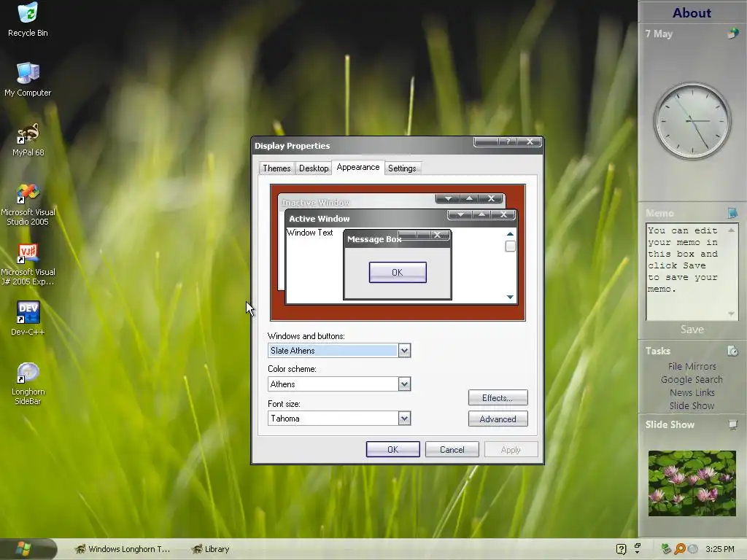Click the About header in sidebar
Screen dimensions: 747x560
tap(692, 13)
